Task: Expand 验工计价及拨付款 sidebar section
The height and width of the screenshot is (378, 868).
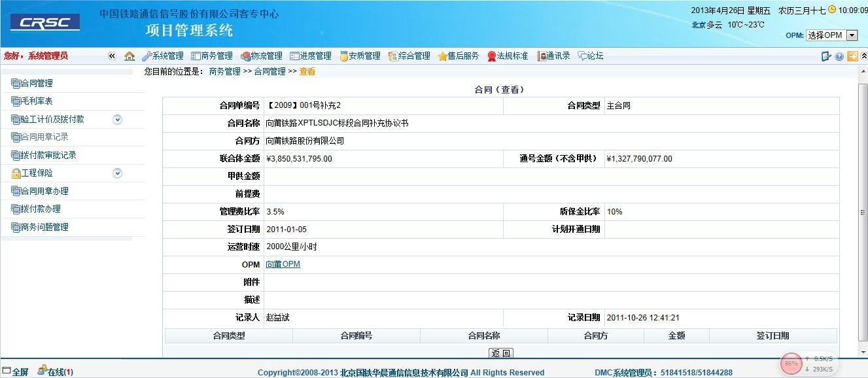Action: (118, 119)
